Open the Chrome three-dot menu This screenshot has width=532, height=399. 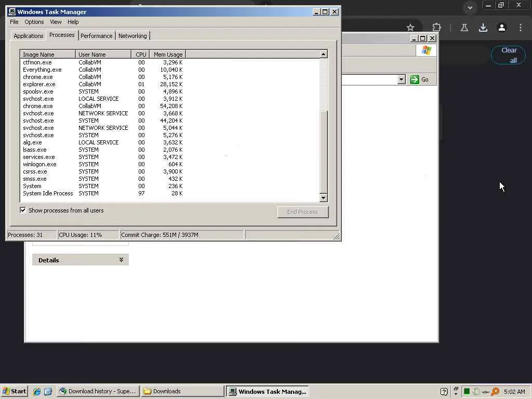point(521,28)
